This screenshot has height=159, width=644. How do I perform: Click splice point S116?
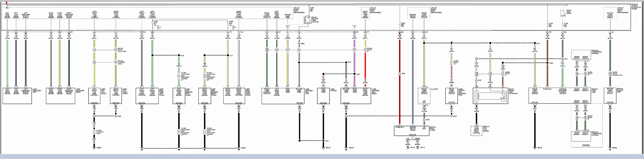pyautogui.click(x=179, y=55)
